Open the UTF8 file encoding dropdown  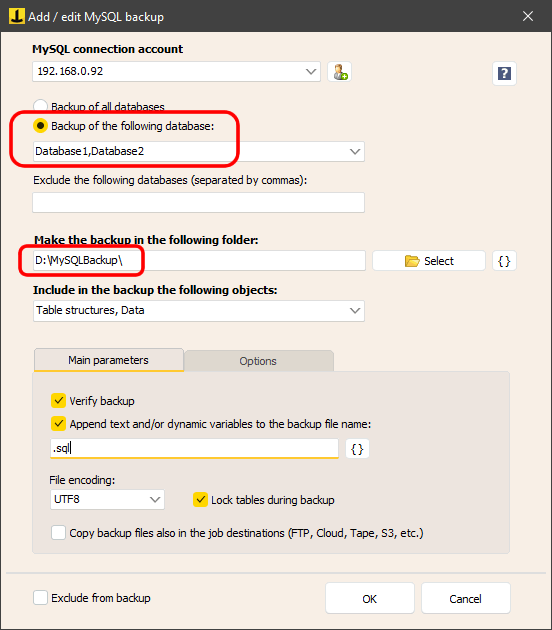point(155,499)
